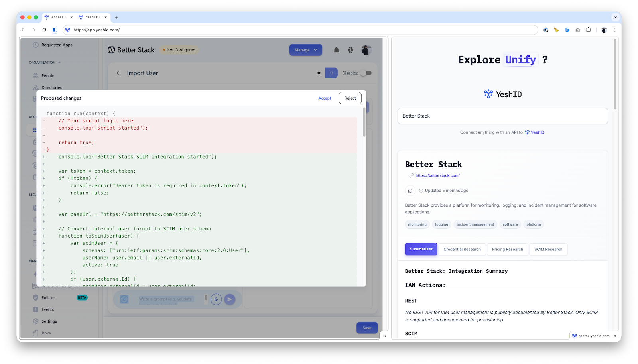
Task: Click the logging tag
Action: pos(441,224)
